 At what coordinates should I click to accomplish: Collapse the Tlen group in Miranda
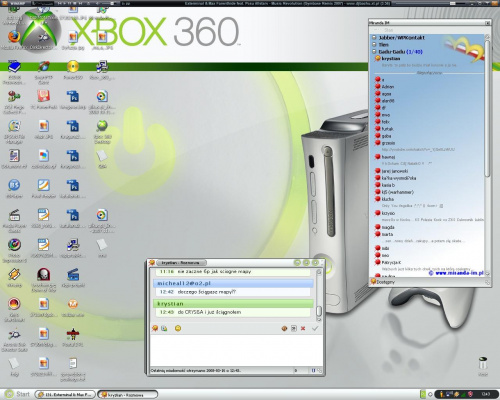tap(374, 45)
